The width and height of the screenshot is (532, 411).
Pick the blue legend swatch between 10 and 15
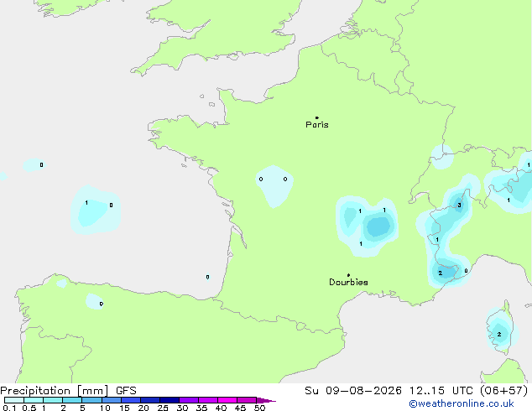click(x=112, y=400)
